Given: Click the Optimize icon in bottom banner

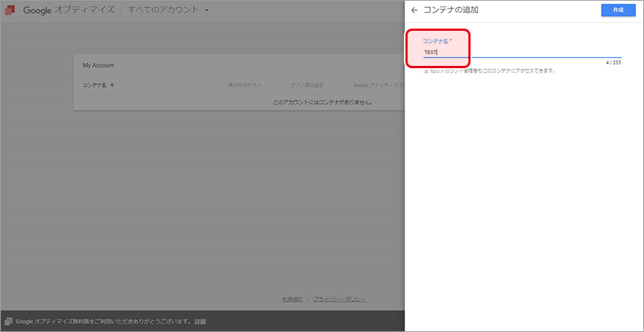Looking at the screenshot, I should click(x=8, y=321).
